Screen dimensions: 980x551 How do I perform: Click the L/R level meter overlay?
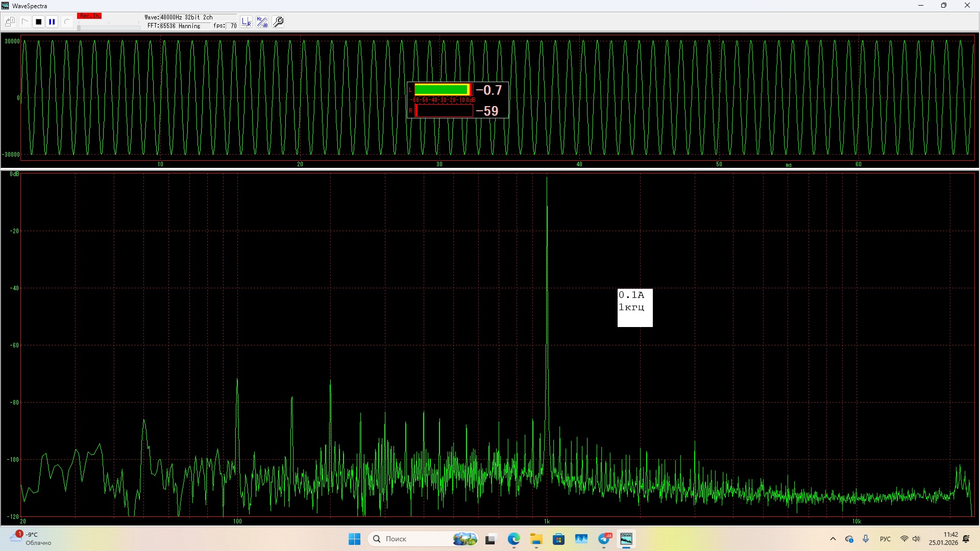pyautogui.click(x=457, y=100)
